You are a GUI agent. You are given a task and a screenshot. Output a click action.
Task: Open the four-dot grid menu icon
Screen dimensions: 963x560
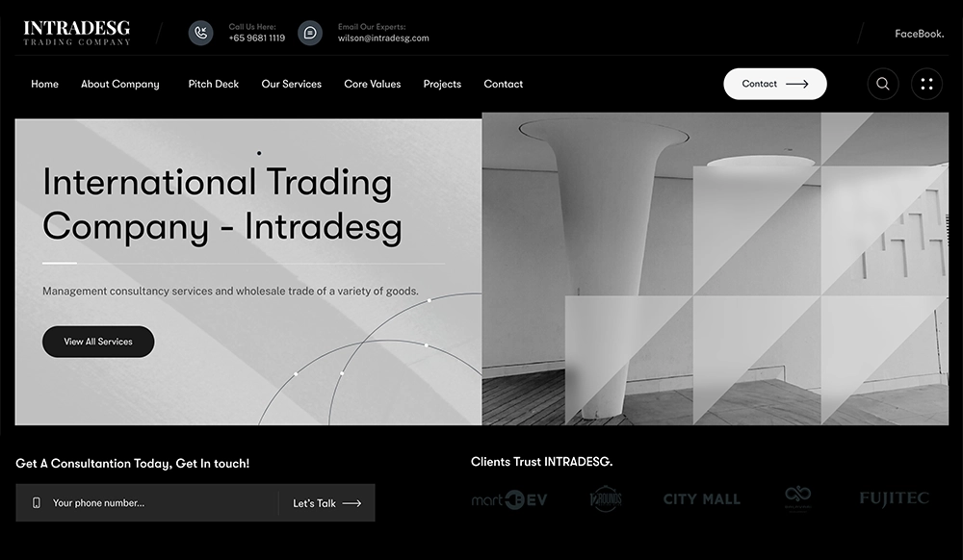tap(926, 84)
